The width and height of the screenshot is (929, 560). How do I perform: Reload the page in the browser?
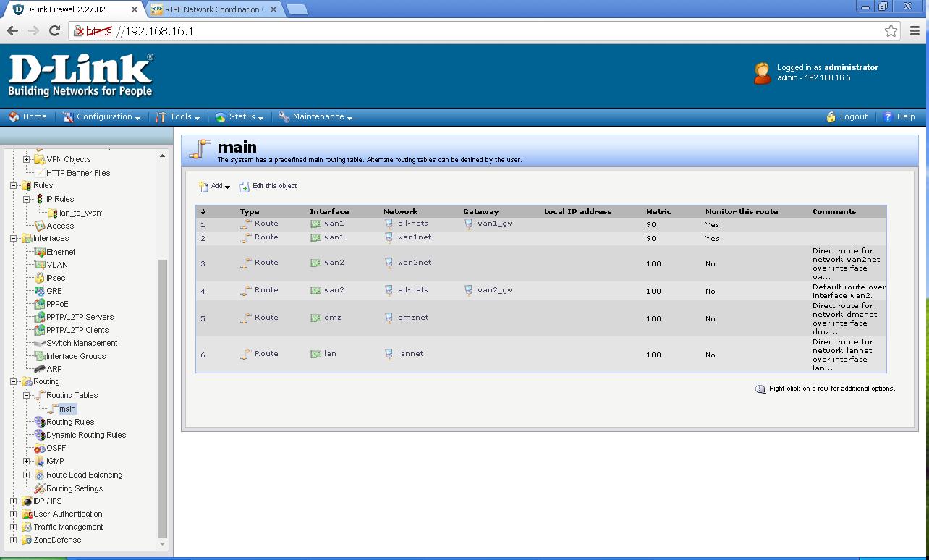point(54,30)
